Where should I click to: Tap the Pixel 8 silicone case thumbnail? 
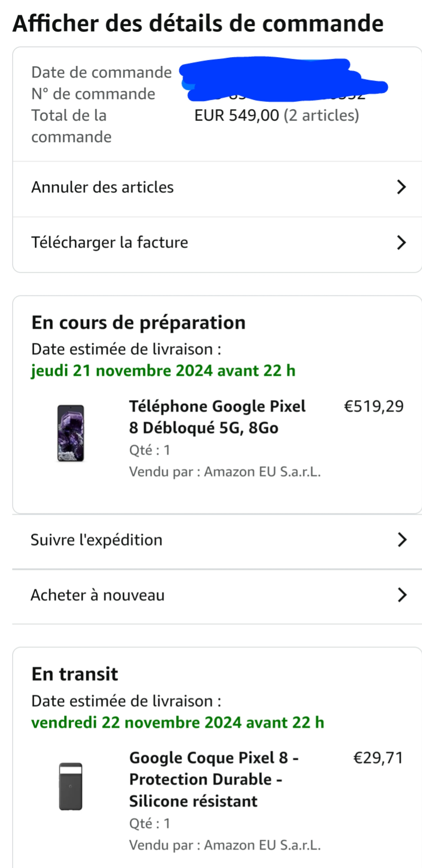click(x=71, y=786)
